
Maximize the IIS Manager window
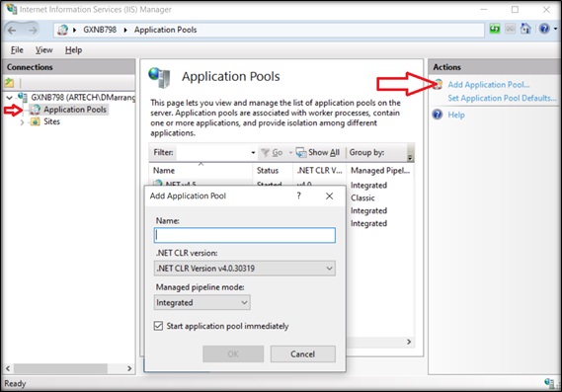(515, 9)
